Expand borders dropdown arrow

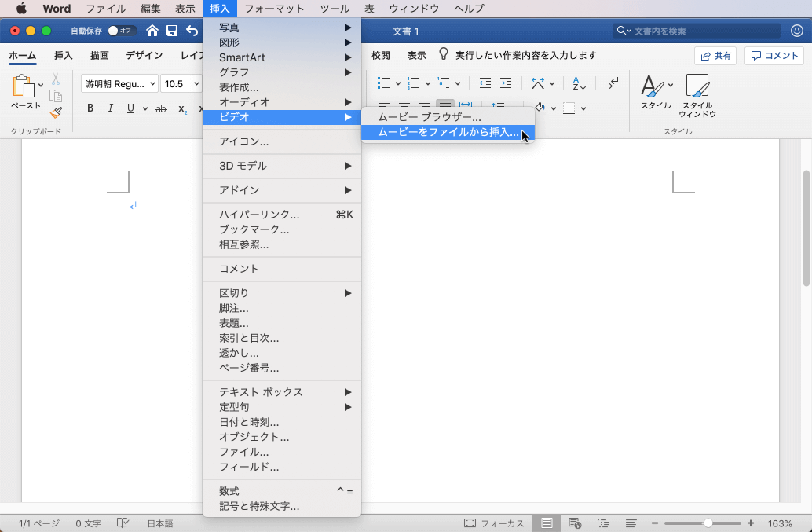(x=583, y=108)
